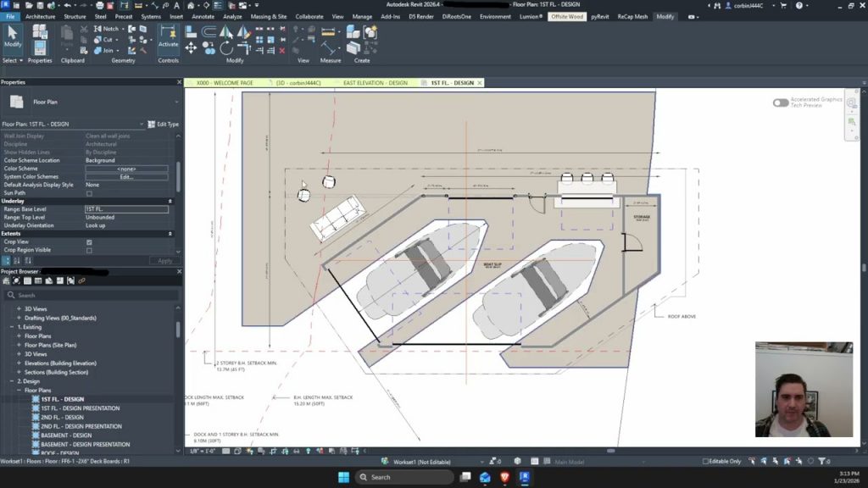Screen dimensions: 868x488
Task: Choose the Rotate tool icon
Action: [x=226, y=48]
